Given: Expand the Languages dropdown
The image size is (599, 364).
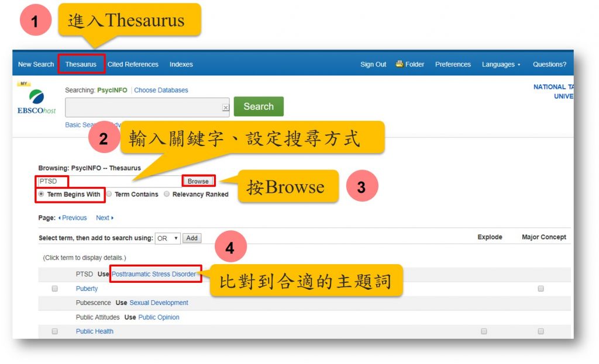Looking at the screenshot, I should [501, 64].
